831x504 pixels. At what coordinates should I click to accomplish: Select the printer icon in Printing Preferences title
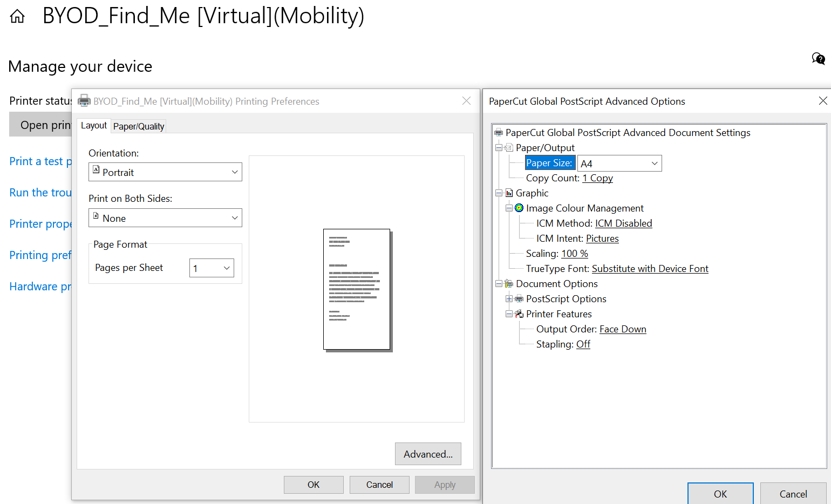tap(84, 101)
